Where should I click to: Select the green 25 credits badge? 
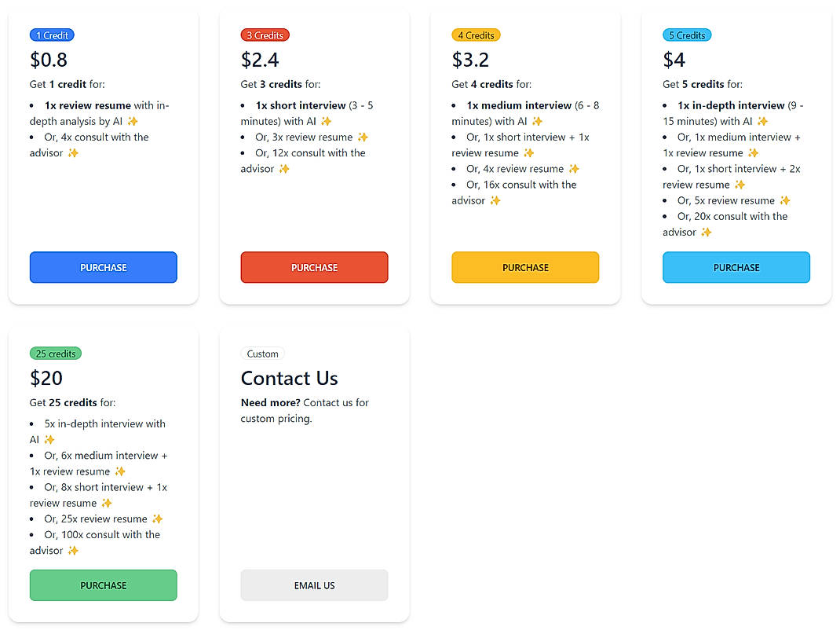pyautogui.click(x=55, y=353)
